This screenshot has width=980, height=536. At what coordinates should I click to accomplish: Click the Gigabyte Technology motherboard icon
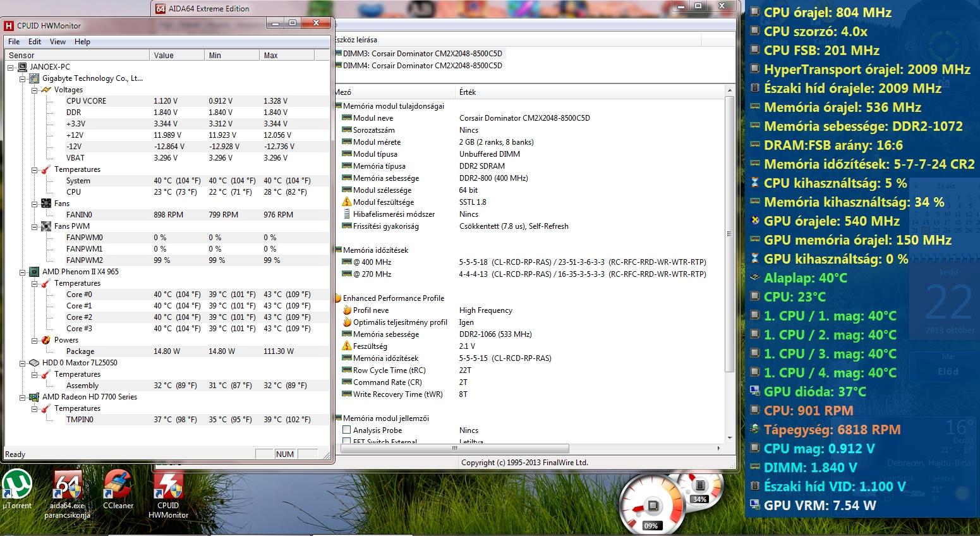(x=35, y=78)
